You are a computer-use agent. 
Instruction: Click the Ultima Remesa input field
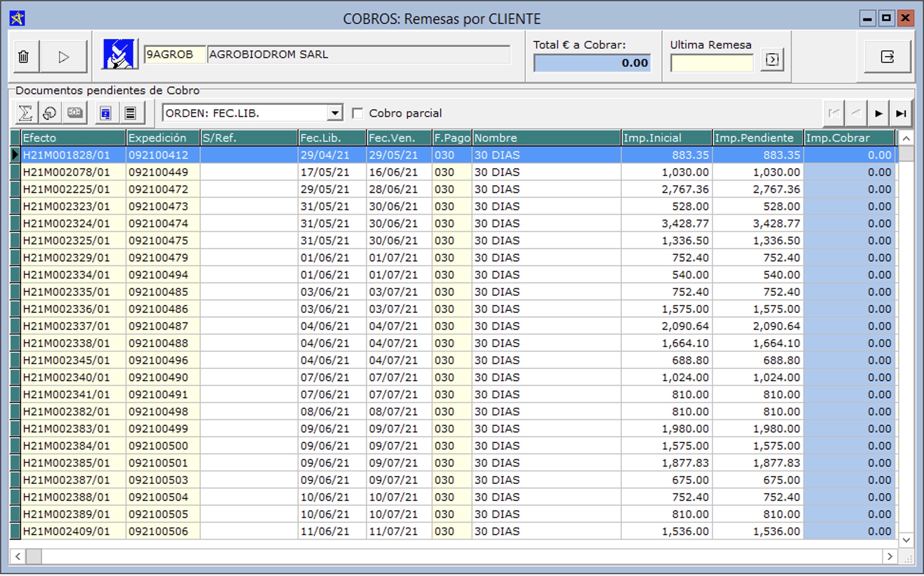click(x=712, y=63)
